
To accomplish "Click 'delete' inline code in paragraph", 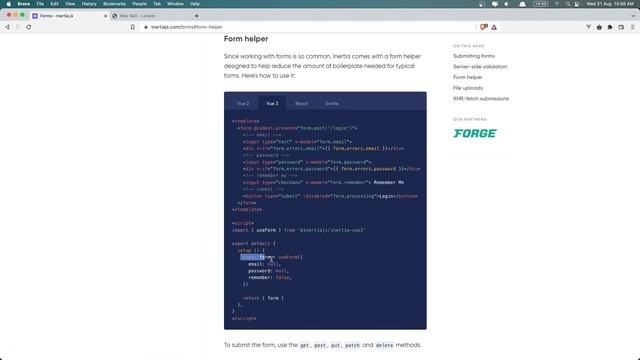I will [x=384, y=345].
